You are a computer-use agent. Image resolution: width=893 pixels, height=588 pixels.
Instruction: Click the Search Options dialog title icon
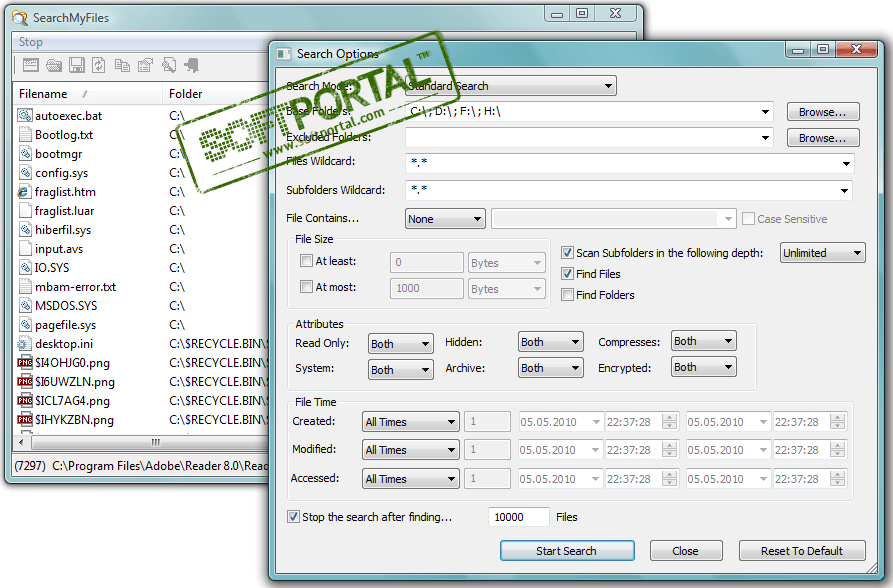tap(284, 54)
